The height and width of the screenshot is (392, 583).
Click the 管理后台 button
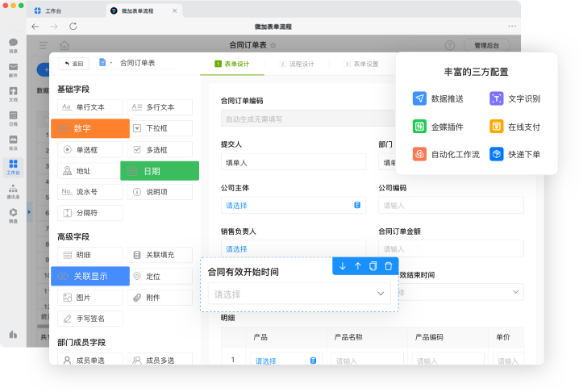click(487, 45)
